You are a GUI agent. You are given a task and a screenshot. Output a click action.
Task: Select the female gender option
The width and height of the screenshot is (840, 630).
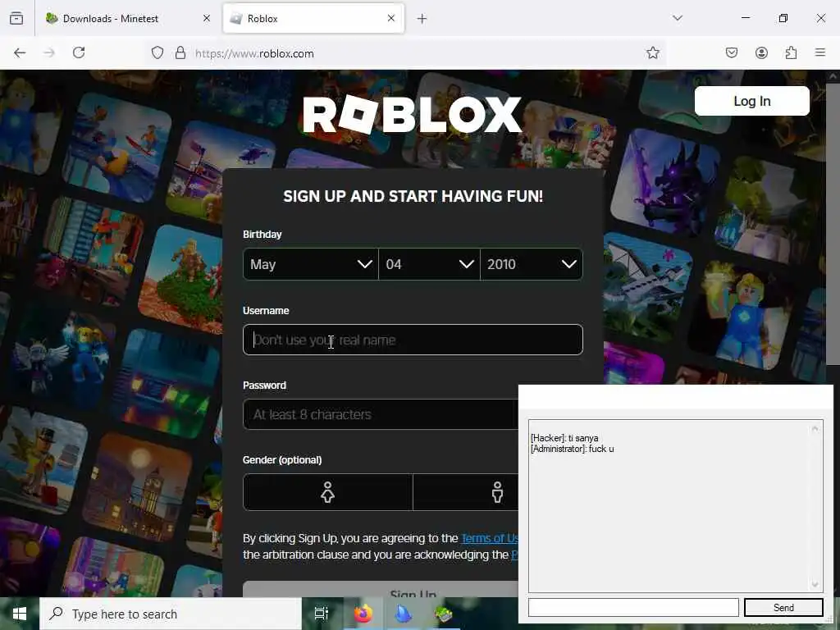pos(328,492)
